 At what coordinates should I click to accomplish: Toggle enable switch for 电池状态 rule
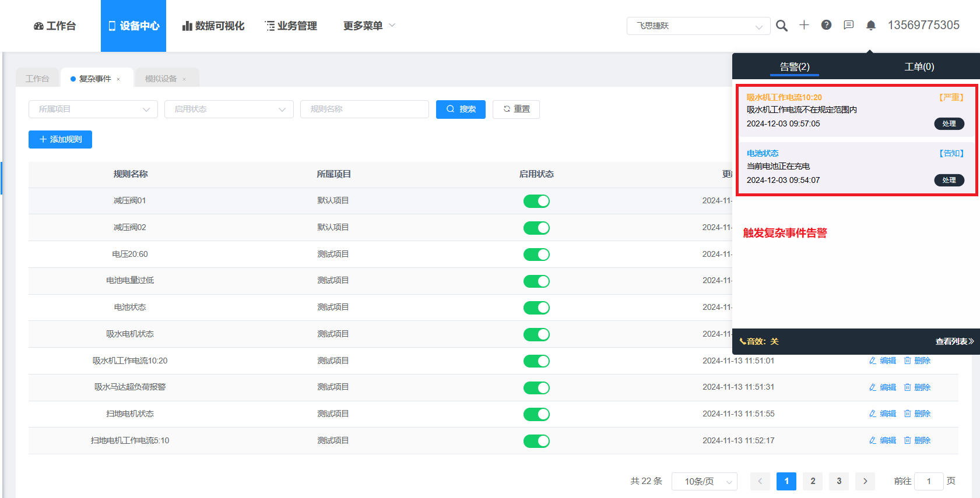point(536,308)
